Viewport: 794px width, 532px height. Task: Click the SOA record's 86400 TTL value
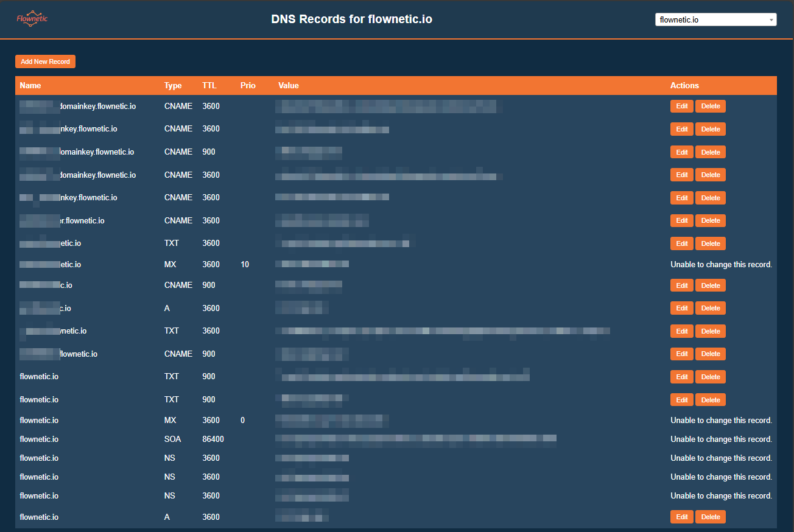[x=213, y=439]
